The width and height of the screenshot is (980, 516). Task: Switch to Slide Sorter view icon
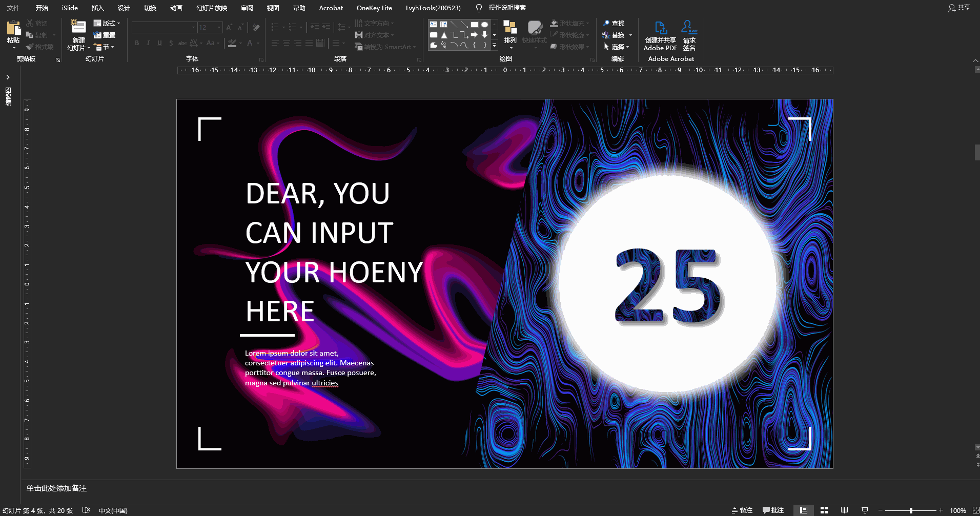click(x=824, y=510)
